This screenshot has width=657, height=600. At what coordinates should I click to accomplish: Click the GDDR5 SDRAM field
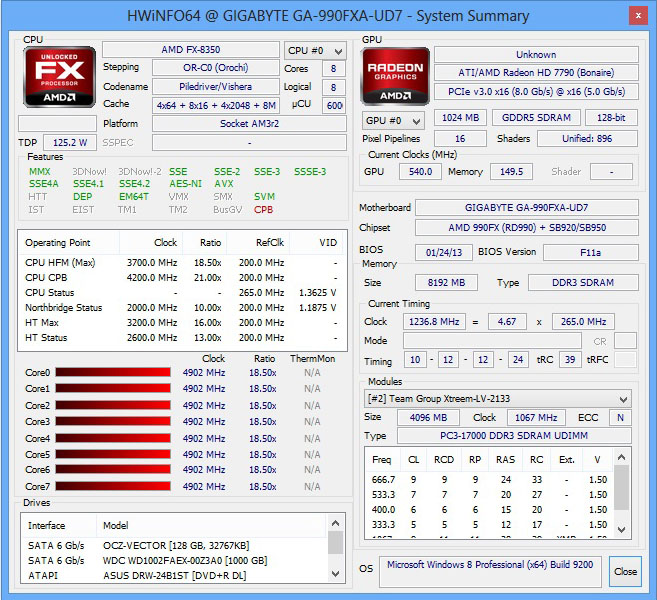click(536, 118)
